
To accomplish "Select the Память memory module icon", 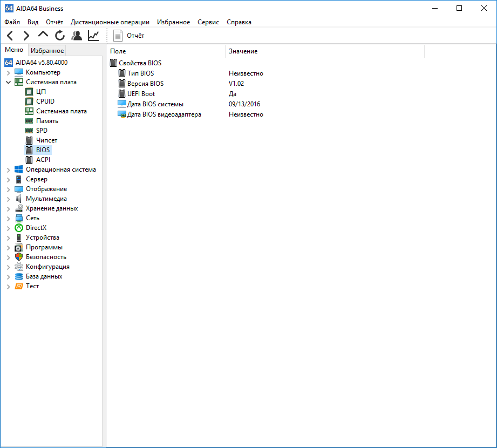I will pos(29,121).
